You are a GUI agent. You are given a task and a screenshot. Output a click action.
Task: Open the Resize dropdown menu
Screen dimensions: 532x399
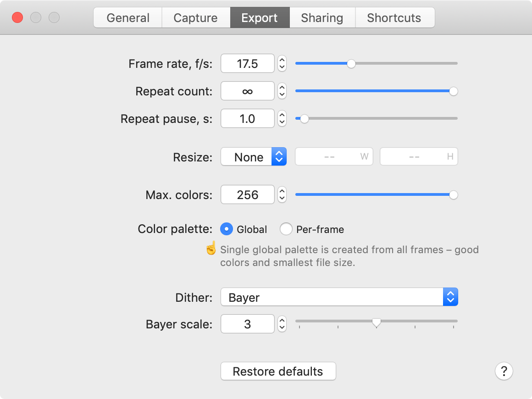(254, 157)
